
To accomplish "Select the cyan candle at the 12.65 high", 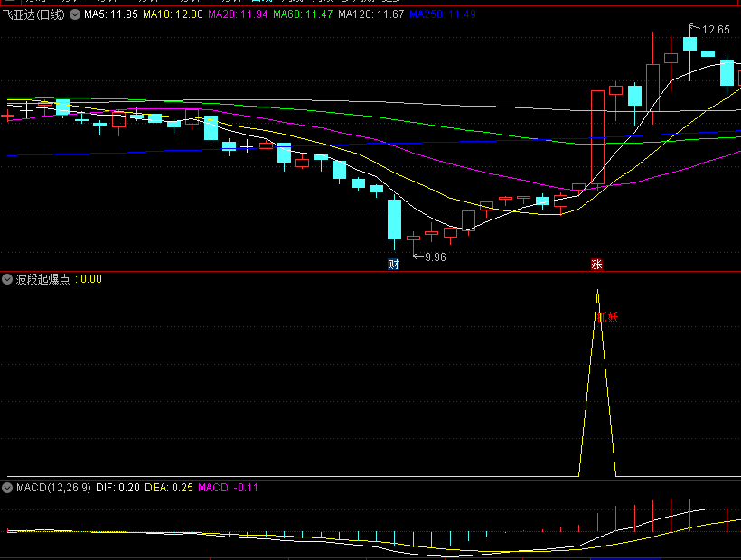I will 690,44.
